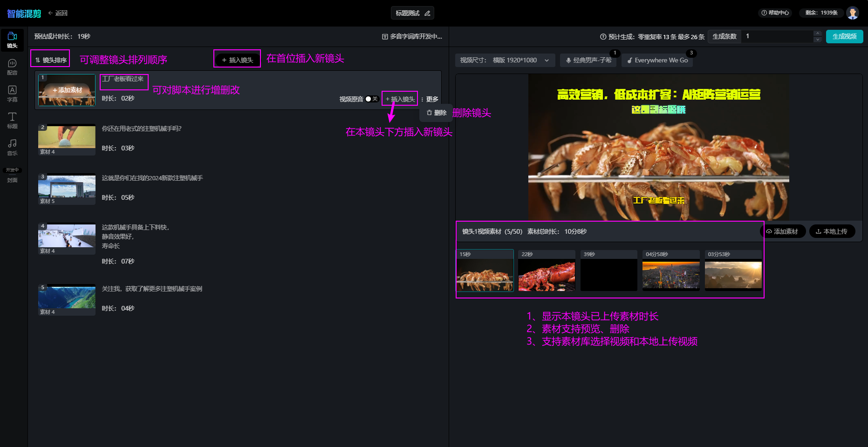Select shot 3 thumbnail 素材 5
Viewport: 868px width, 447px height.
click(x=67, y=189)
